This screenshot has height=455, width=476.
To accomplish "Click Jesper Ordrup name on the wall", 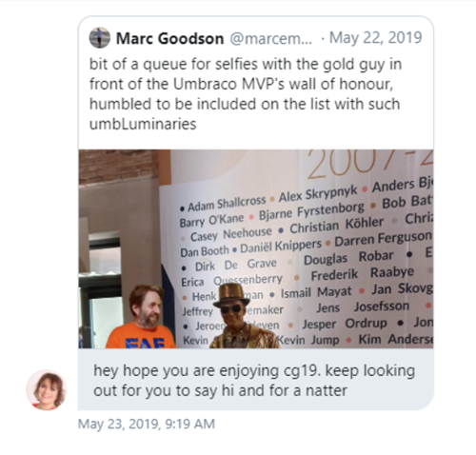I will 345,324.
